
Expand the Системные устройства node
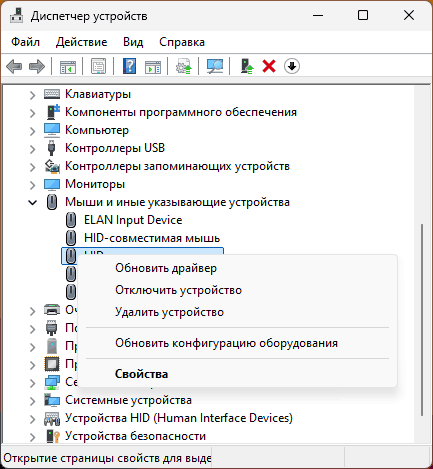click(x=32, y=401)
